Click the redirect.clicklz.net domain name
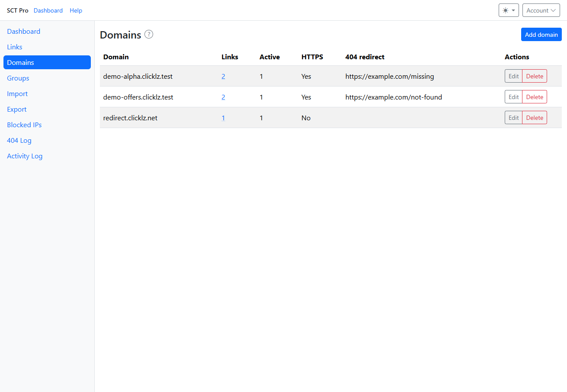567x392 pixels. tap(130, 118)
